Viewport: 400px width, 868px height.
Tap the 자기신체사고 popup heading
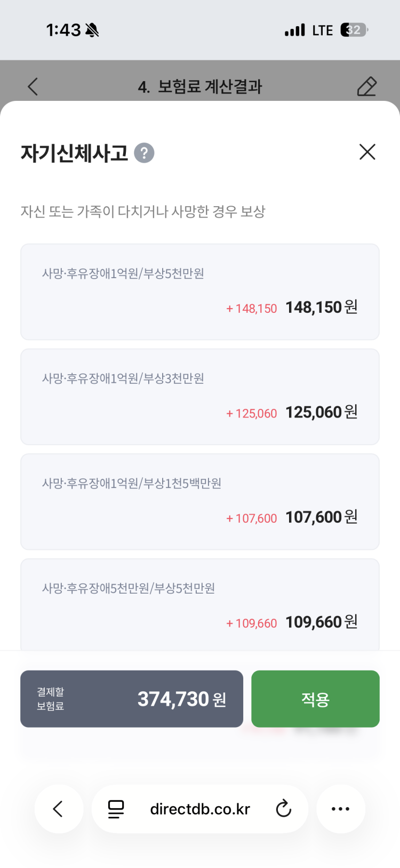click(75, 153)
